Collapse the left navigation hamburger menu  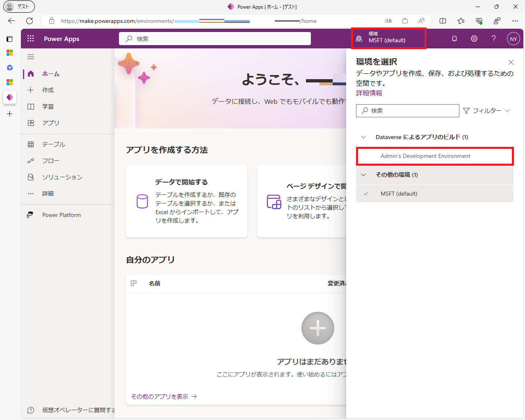[31, 57]
